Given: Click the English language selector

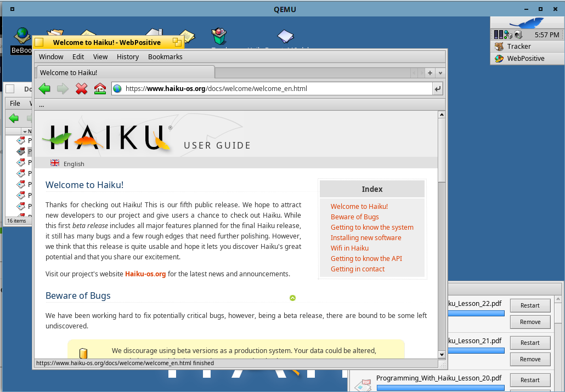Looking at the screenshot, I should (x=74, y=164).
